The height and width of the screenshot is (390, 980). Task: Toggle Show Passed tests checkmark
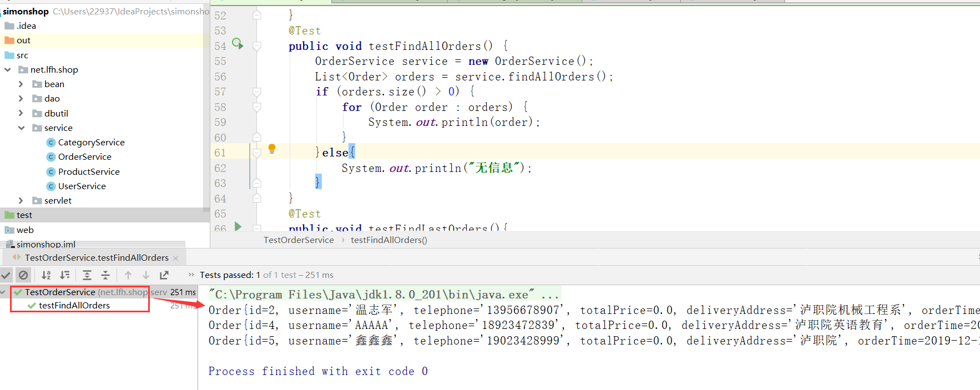click(6, 275)
